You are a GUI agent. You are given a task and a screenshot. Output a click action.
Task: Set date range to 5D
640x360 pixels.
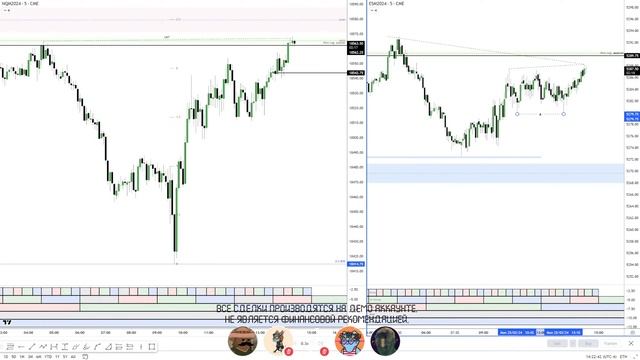[13, 357]
